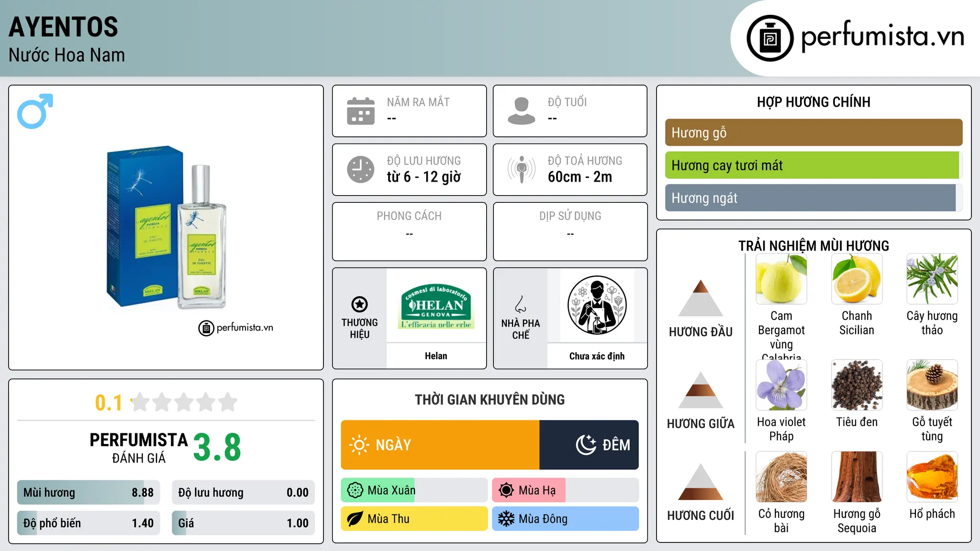Click the Mùa Thu season bar
The width and height of the screenshot is (980, 551).
(x=414, y=519)
